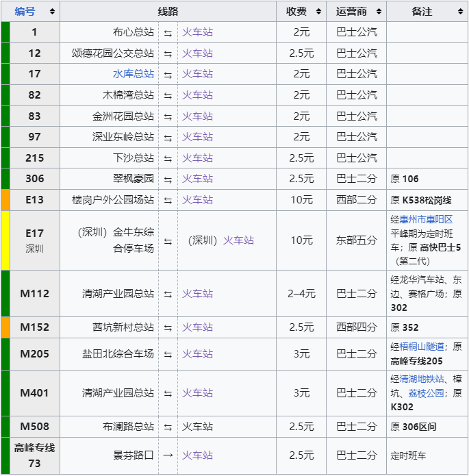The height and width of the screenshot is (476, 469).
Task: Click the sort arrows in 备注 column header
Action: coord(460,12)
